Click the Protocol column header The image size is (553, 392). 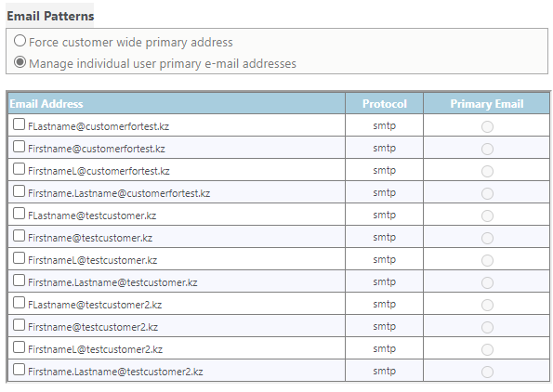click(385, 104)
